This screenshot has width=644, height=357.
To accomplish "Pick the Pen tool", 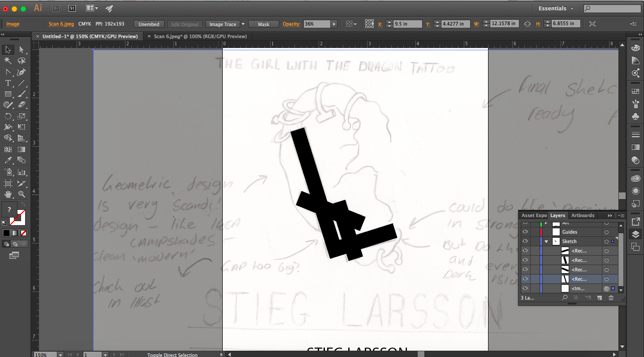I will pos(22,72).
